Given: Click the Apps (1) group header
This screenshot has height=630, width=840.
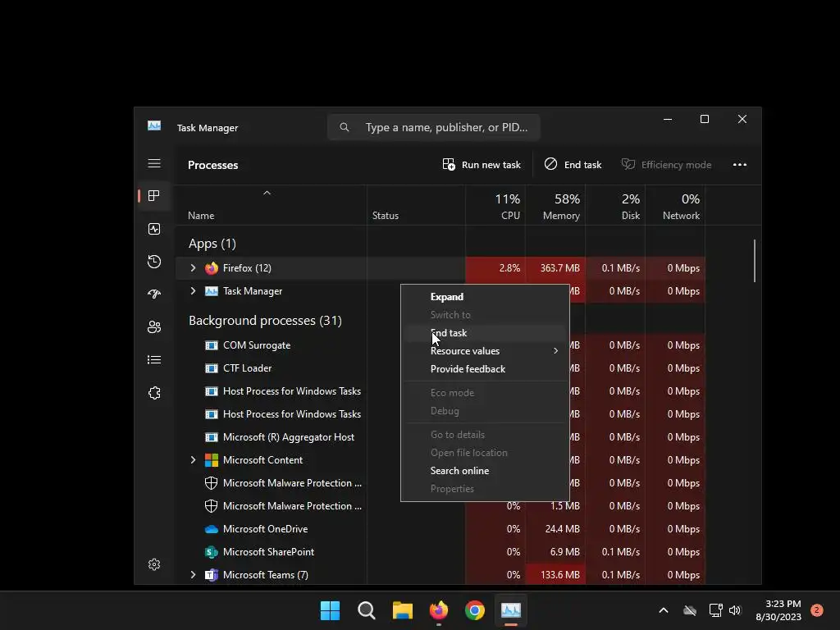Looking at the screenshot, I should 212,244.
